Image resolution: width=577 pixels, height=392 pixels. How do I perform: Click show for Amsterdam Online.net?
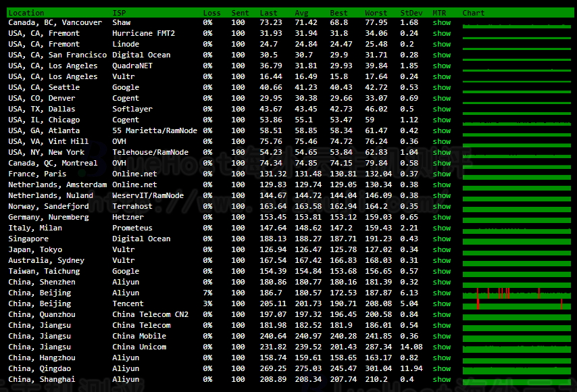click(x=442, y=185)
